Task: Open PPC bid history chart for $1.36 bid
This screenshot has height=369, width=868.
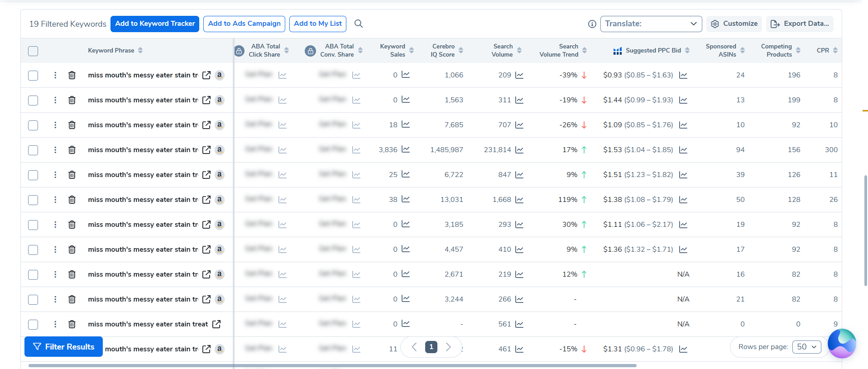Action: click(683, 249)
